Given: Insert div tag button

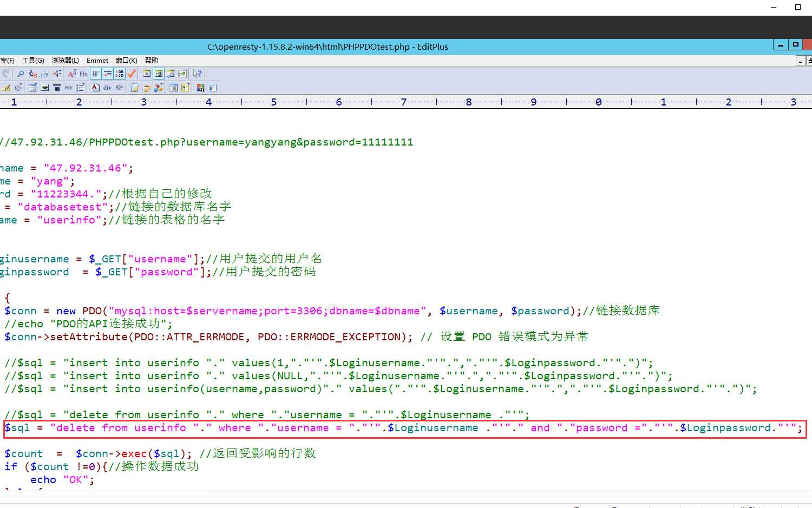Looking at the screenshot, I should [x=107, y=88].
